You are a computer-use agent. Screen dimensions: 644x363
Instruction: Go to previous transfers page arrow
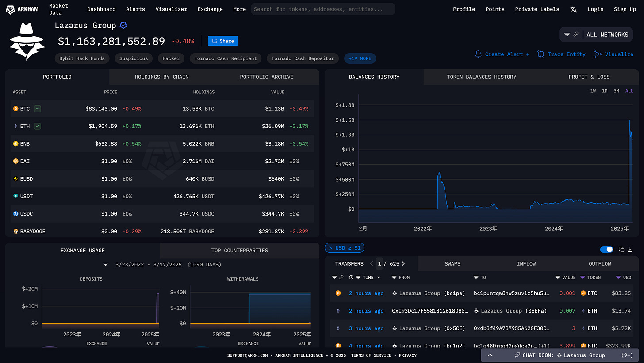point(371,263)
